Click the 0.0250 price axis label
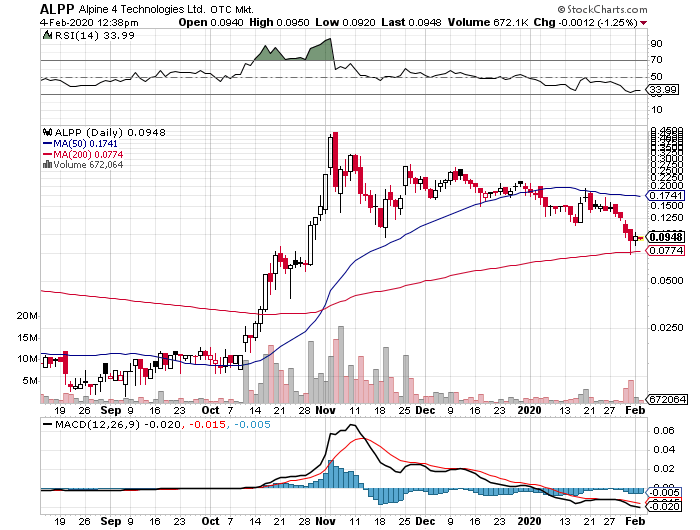Viewport: 700px width, 530px height. 667,327
